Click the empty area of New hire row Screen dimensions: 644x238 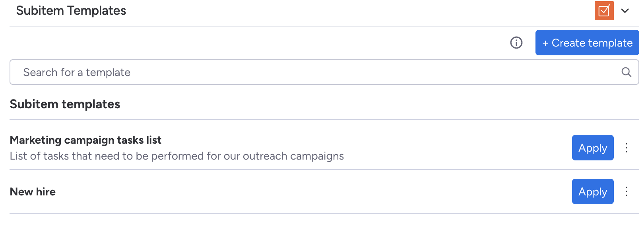pyautogui.click(x=310, y=192)
